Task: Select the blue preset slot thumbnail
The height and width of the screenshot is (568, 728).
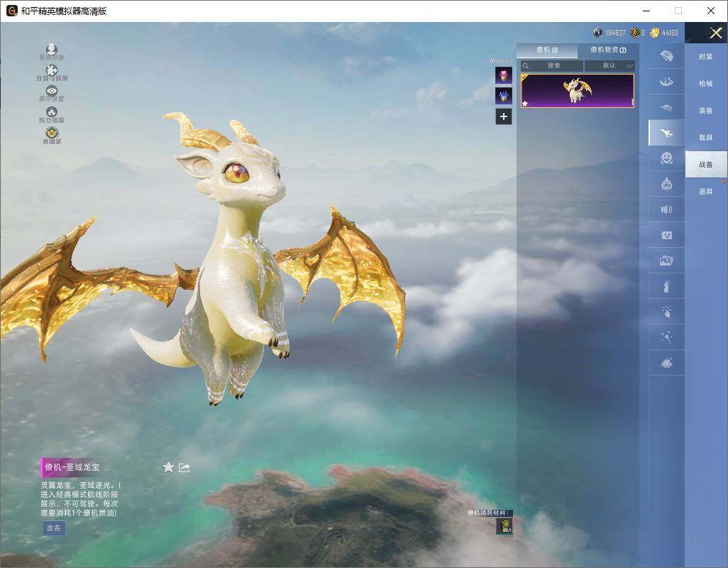Action: 504,96
